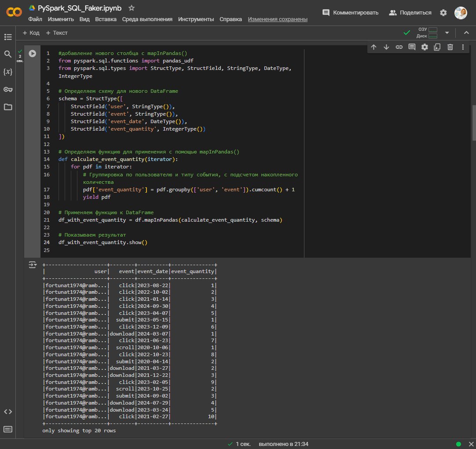Open the search sidebar icon
The width and height of the screenshot is (476, 449).
8,54
